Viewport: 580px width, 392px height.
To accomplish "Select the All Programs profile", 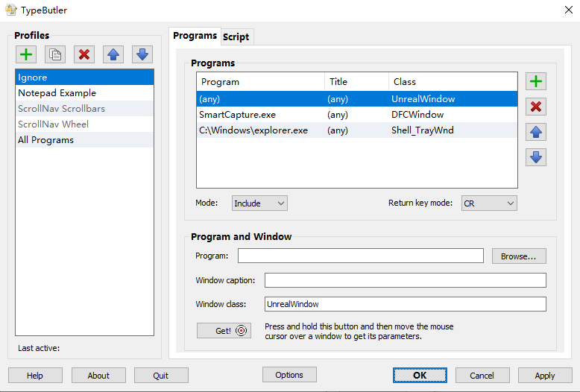I will (x=85, y=140).
